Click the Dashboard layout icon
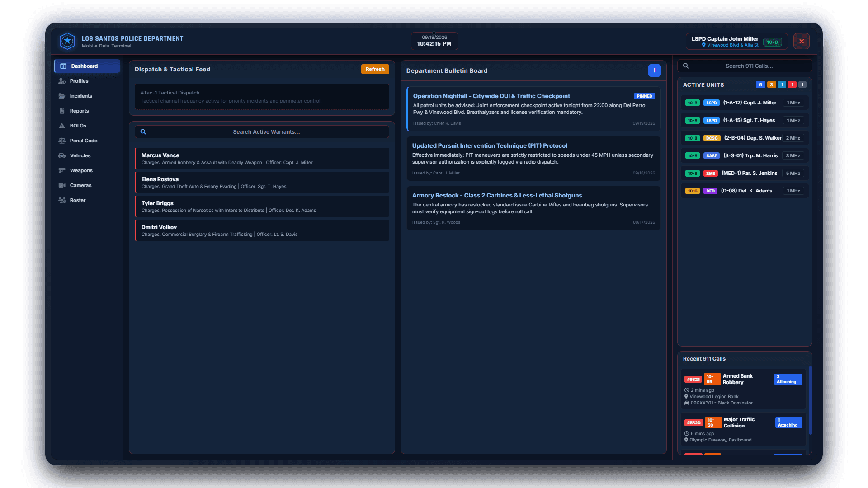The height and width of the screenshot is (488, 868). coord(63,66)
